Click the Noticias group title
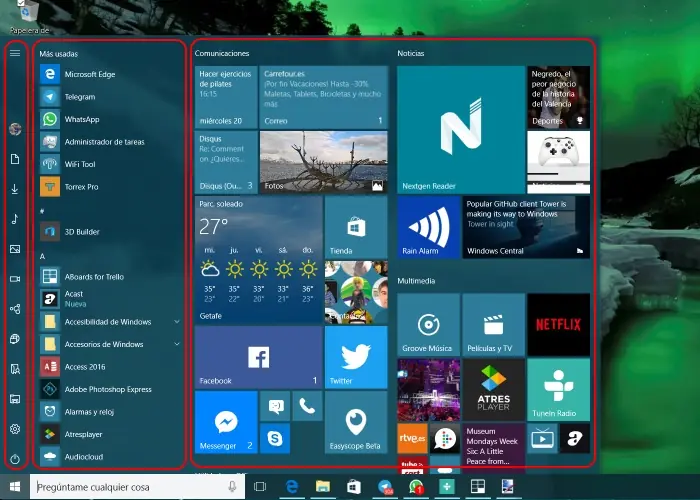The width and height of the screenshot is (700, 500). click(x=411, y=53)
